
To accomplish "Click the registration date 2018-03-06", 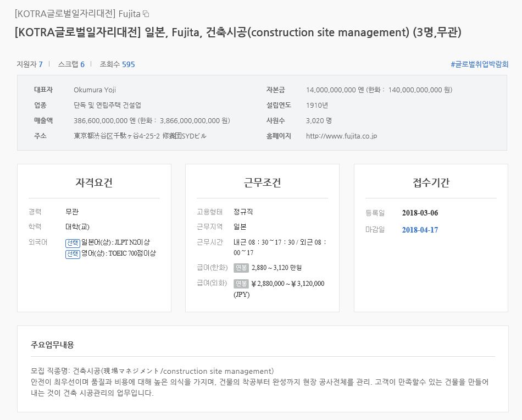I will tap(420, 213).
